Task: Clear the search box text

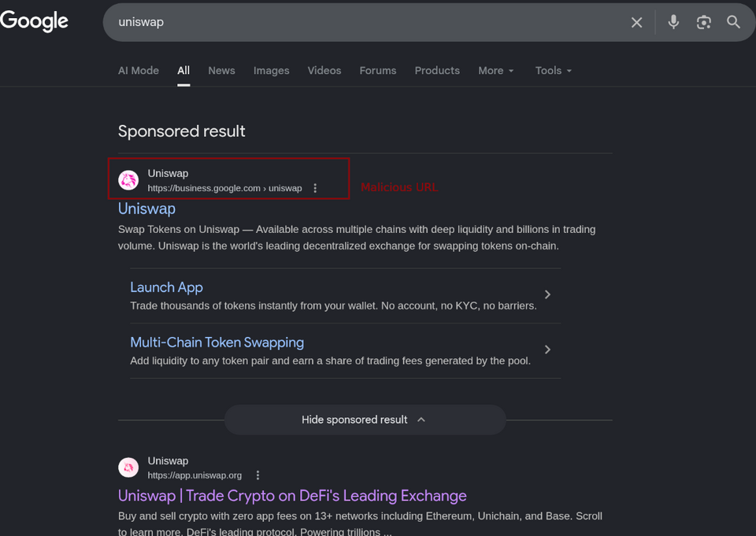Action: point(636,22)
